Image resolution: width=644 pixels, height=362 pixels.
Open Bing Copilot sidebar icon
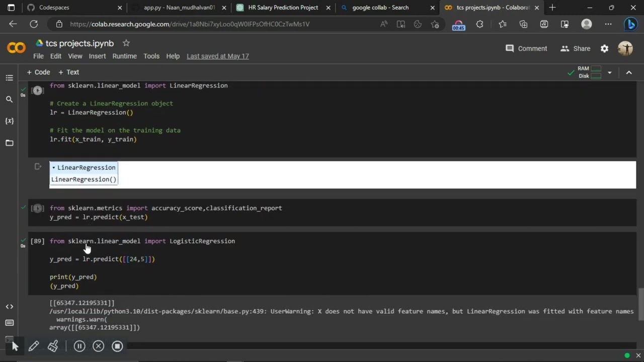(630, 24)
